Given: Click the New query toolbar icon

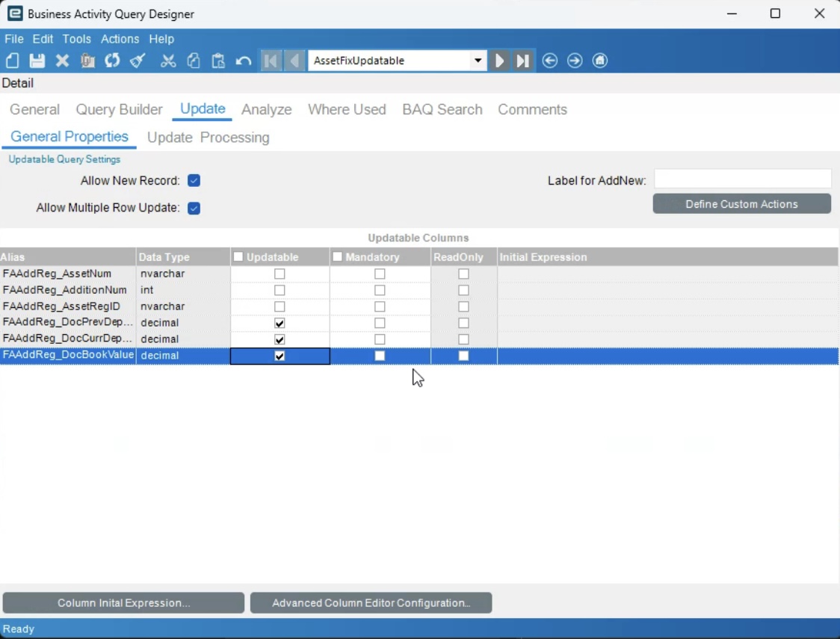Looking at the screenshot, I should pyautogui.click(x=12, y=61).
